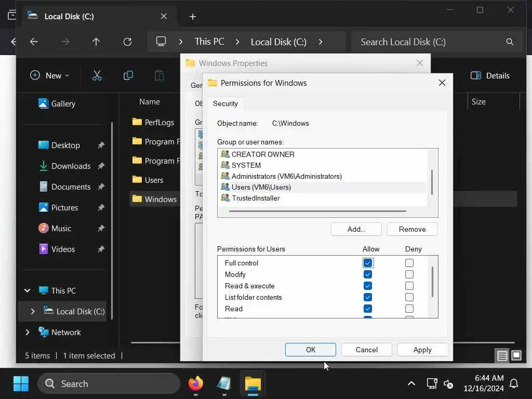Close the Permissions for Windows dialog
Image resolution: width=532 pixels, height=399 pixels.
pyautogui.click(x=442, y=83)
